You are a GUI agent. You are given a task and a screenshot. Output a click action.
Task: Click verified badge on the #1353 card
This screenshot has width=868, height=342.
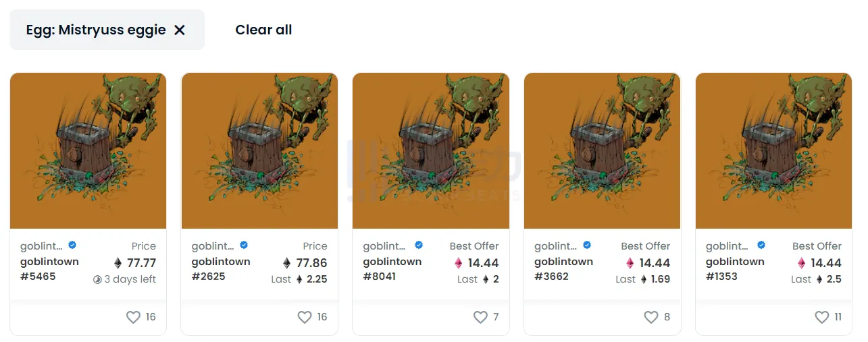[x=761, y=246]
